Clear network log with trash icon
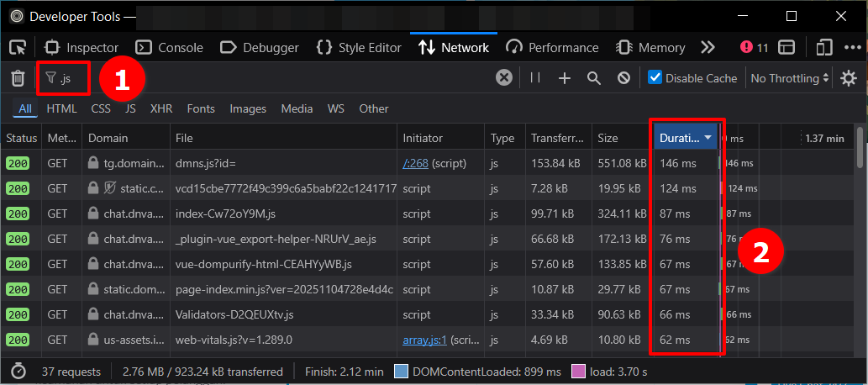The height and width of the screenshot is (385, 868). coord(18,79)
